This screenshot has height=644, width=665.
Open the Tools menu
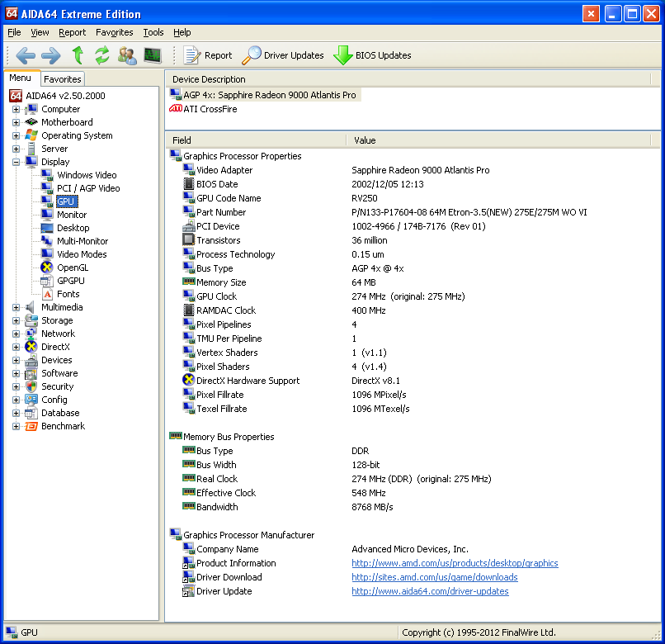coord(153,32)
